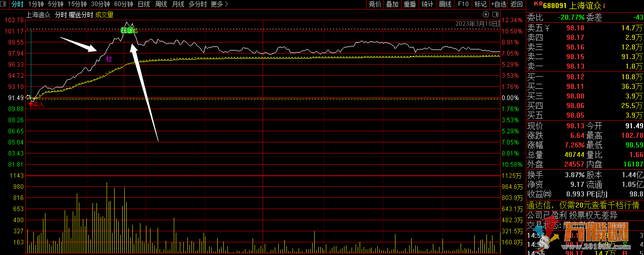This screenshot has width=644, height=255.
Task: Toggle the 成交量 volume indicator label
Action: 104,15
